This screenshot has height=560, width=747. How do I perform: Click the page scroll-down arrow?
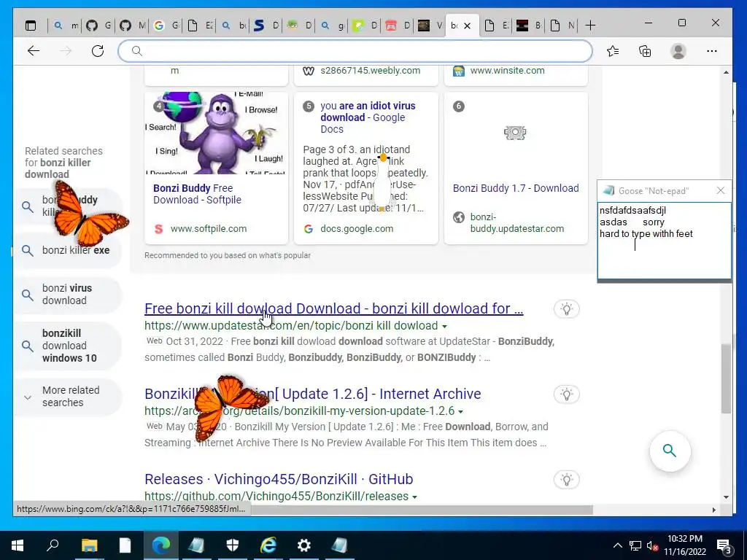pyautogui.click(x=726, y=497)
